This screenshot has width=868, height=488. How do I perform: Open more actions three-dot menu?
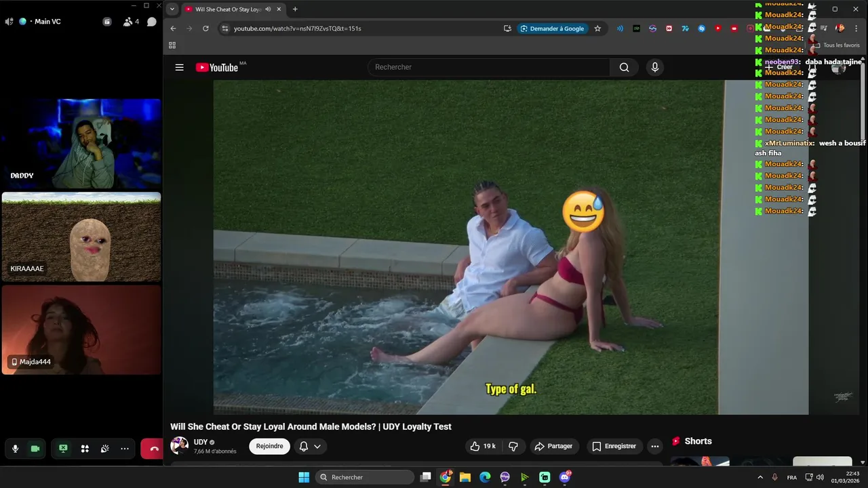pos(654,446)
